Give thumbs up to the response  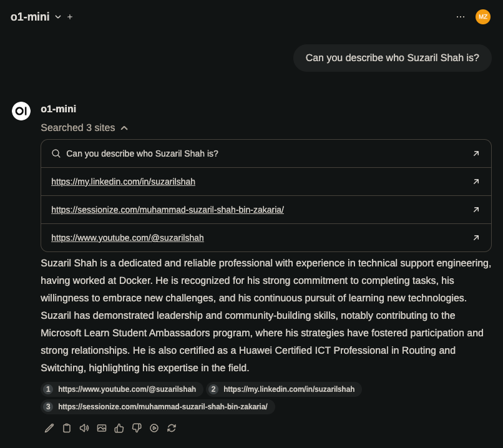119,428
